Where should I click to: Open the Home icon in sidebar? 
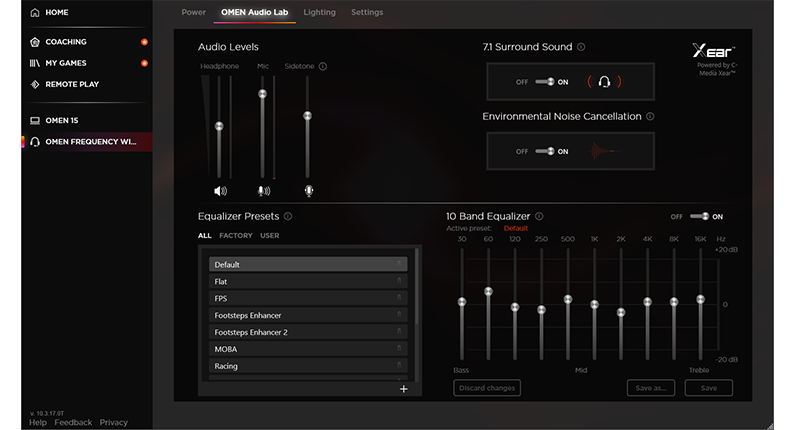[x=35, y=12]
